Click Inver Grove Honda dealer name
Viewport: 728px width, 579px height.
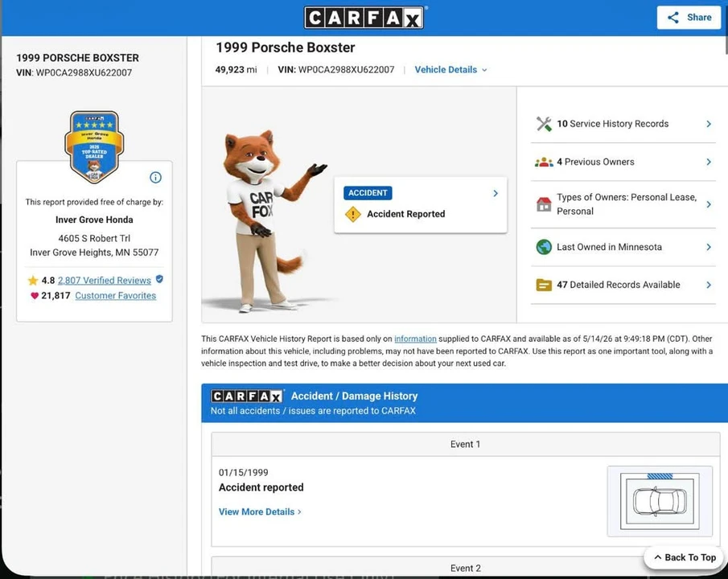click(94, 220)
